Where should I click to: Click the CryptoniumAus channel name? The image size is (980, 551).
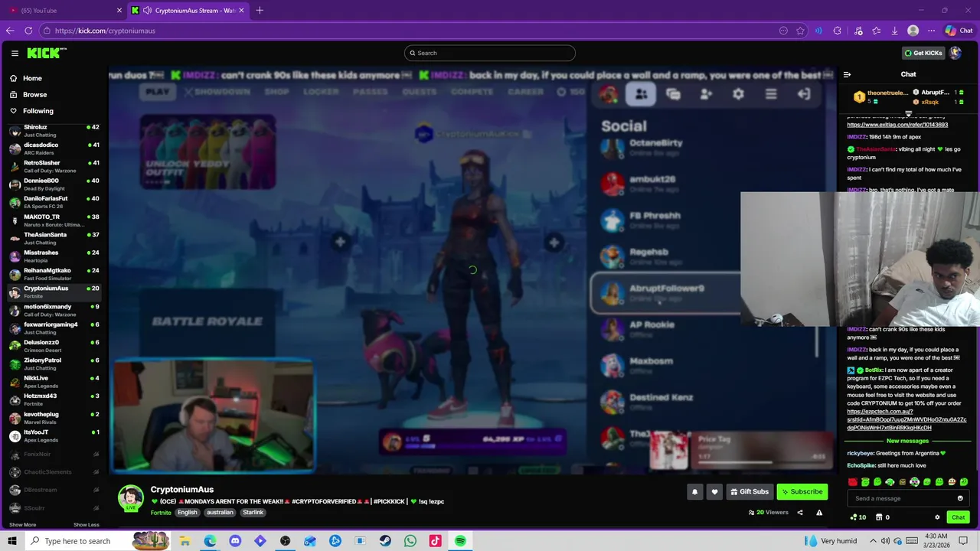tap(182, 490)
